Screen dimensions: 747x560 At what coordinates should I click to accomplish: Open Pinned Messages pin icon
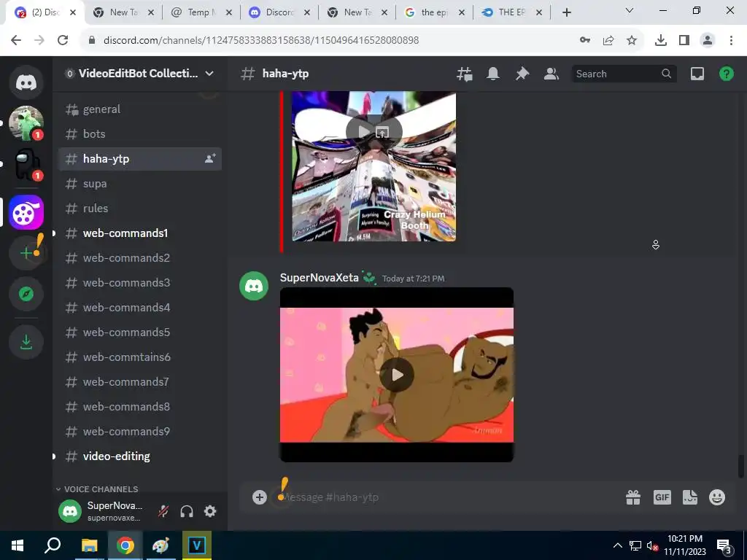pyautogui.click(x=522, y=74)
